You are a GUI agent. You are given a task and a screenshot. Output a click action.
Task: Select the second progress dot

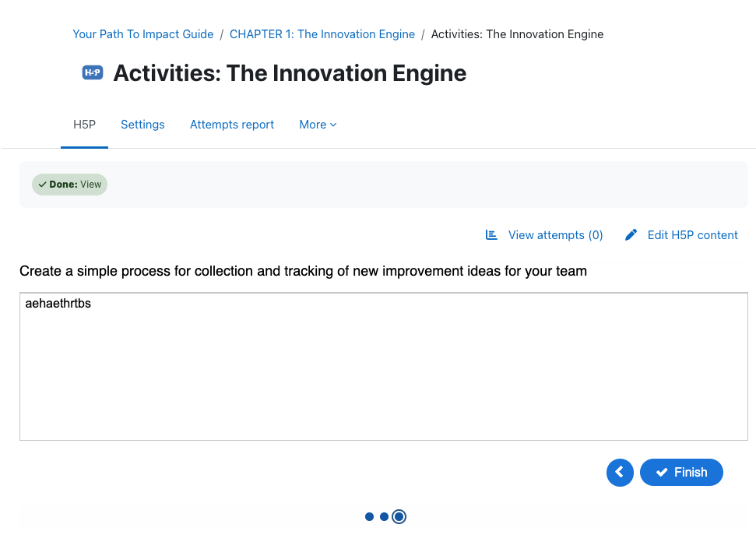tap(385, 516)
